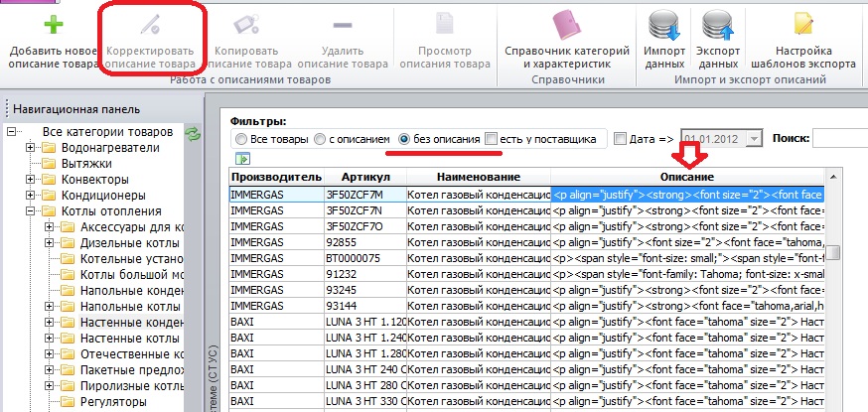Viewport: 868px width, 412px height.
Task: Click the Регуляторы folder icon
Action: pos(68,402)
